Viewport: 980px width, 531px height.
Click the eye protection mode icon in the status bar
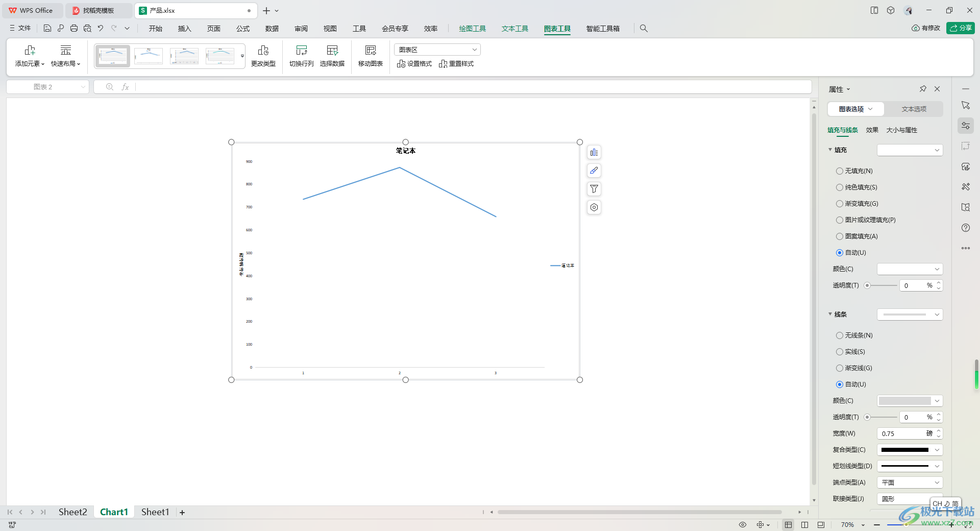[743, 525]
